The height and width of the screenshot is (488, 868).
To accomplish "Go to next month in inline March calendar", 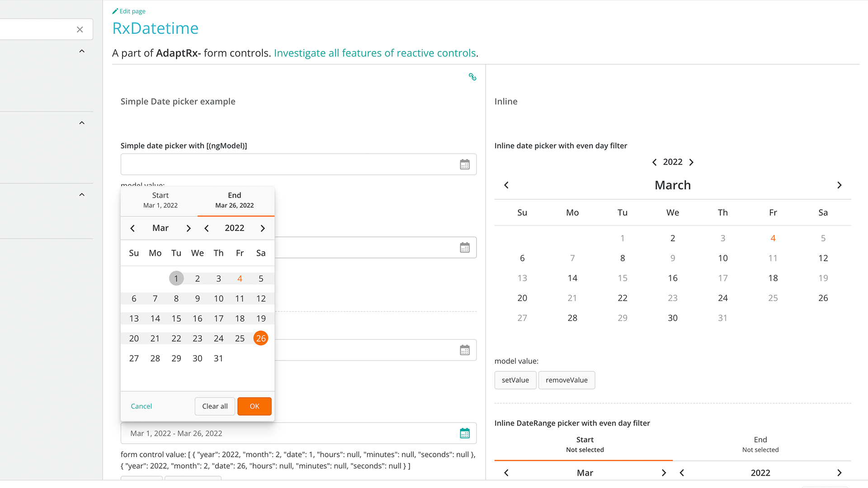I will pos(840,185).
